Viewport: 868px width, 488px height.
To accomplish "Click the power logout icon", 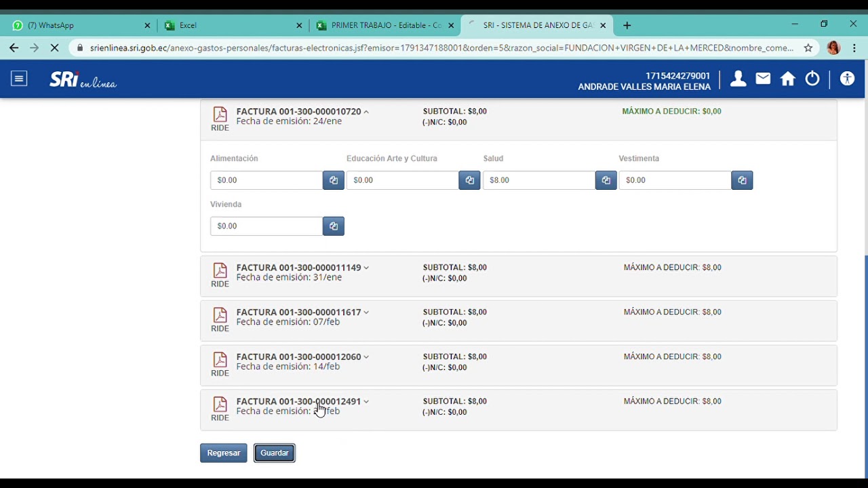I will tap(812, 79).
